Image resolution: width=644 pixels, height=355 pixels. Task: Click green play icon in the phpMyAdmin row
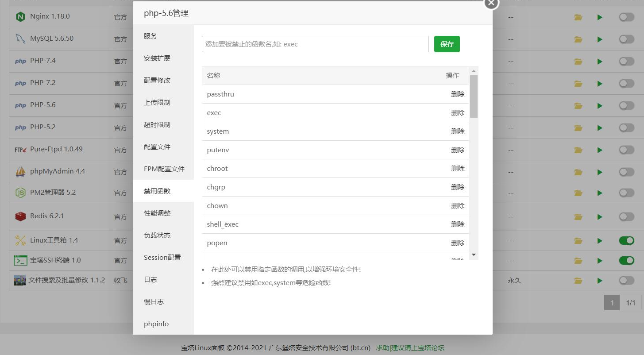tap(600, 172)
